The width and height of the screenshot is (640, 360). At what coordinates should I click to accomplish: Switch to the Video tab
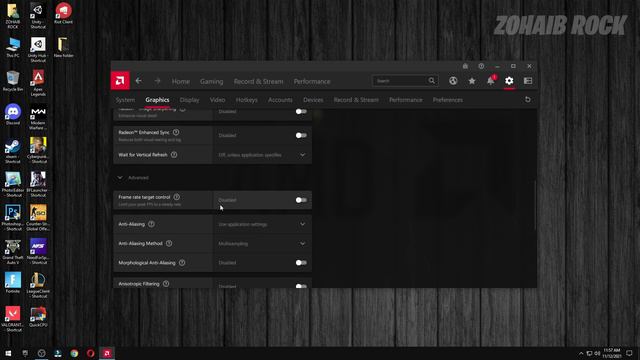click(217, 100)
